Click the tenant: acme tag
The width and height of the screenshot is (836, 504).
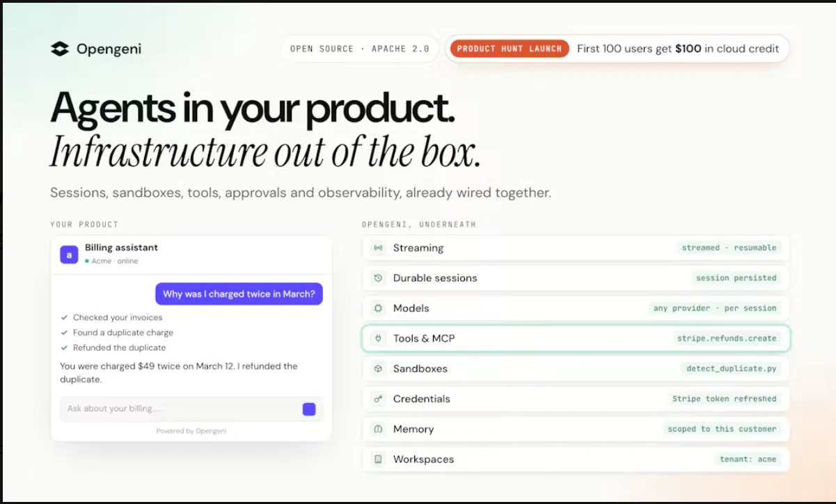coord(748,459)
